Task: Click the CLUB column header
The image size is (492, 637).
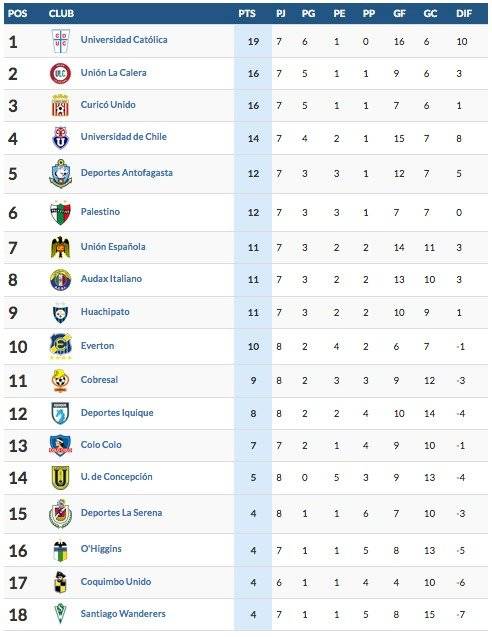Action: [x=61, y=13]
